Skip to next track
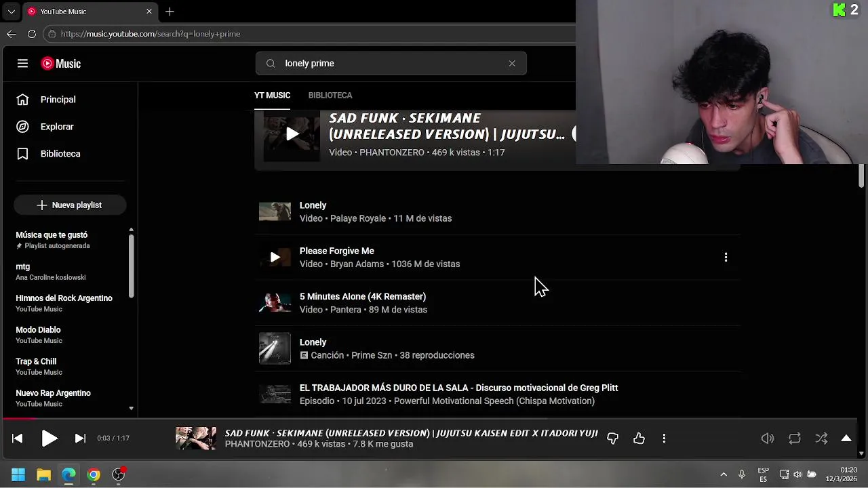The height and width of the screenshot is (488, 868). click(80, 439)
